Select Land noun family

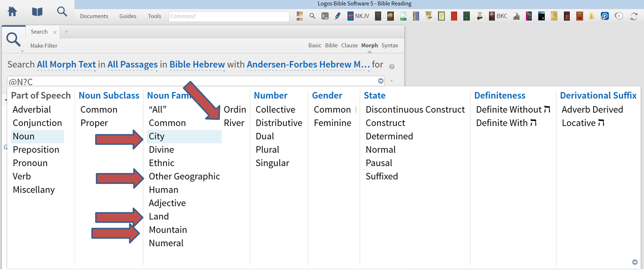point(159,216)
